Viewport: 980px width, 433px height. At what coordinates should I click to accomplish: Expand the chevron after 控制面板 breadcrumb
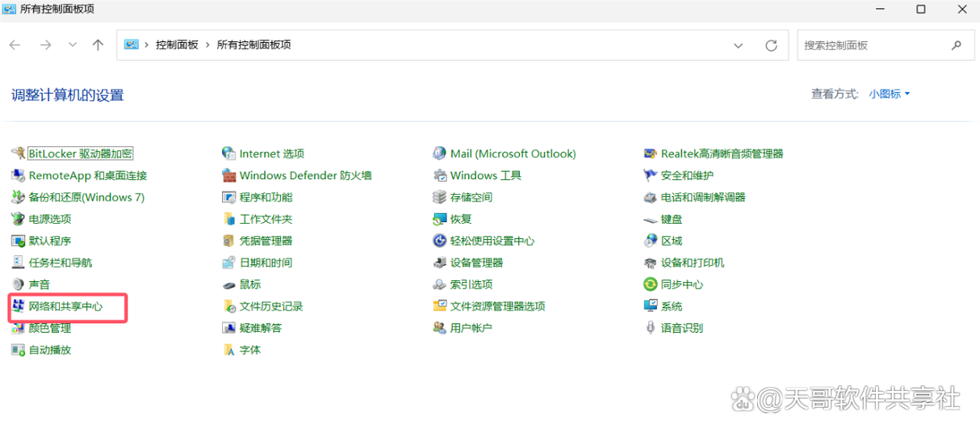(207, 45)
